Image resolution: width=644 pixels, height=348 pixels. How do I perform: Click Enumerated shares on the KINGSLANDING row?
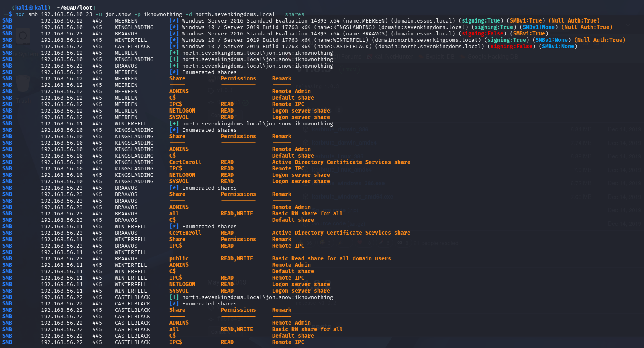click(x=210, y=130)
